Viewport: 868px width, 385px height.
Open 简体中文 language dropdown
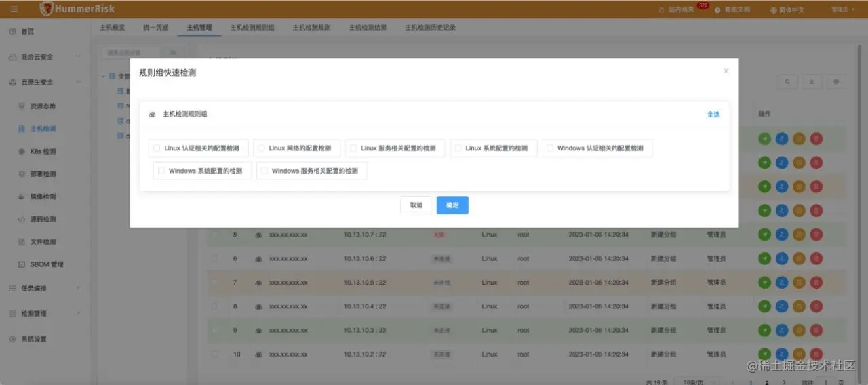tap(787, 10)
